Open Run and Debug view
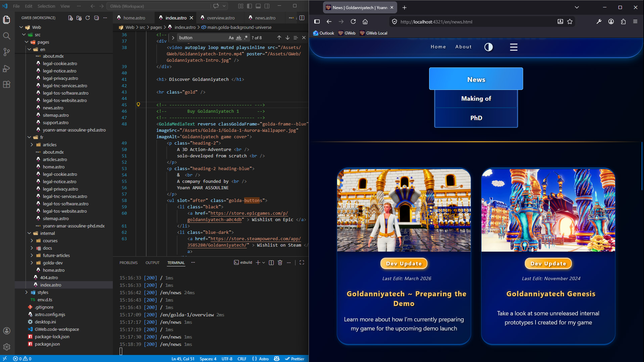The image size is (644, 362). (x=7, y=68)
